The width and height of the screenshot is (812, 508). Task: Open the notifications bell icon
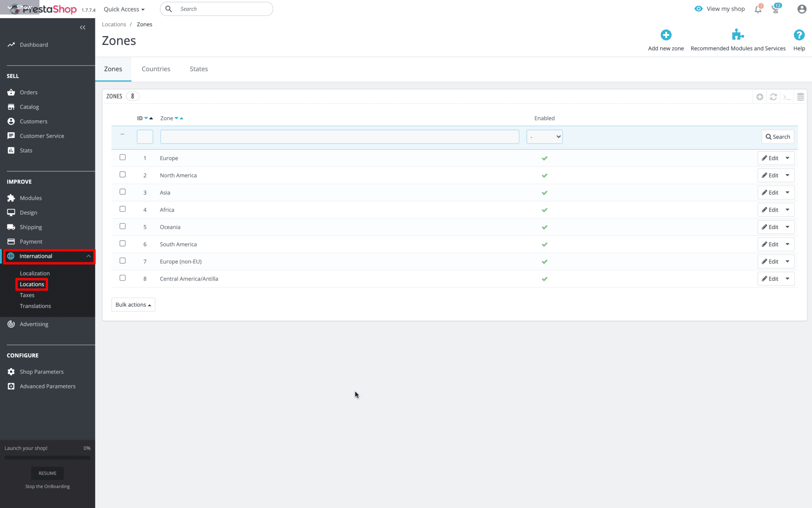pos(758,9)
